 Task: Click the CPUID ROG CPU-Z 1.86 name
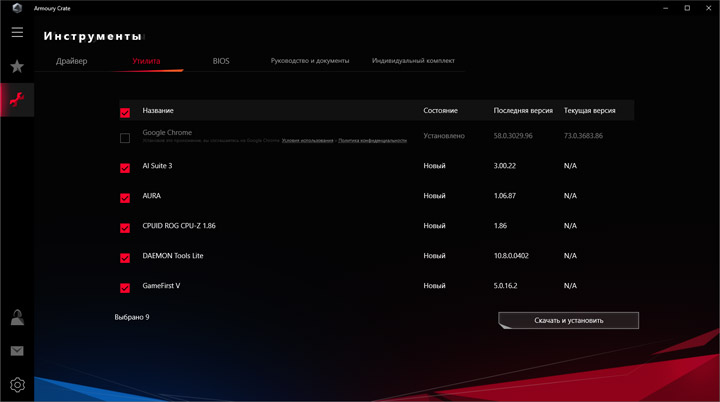pyautogui.click(x=179, y=226)
